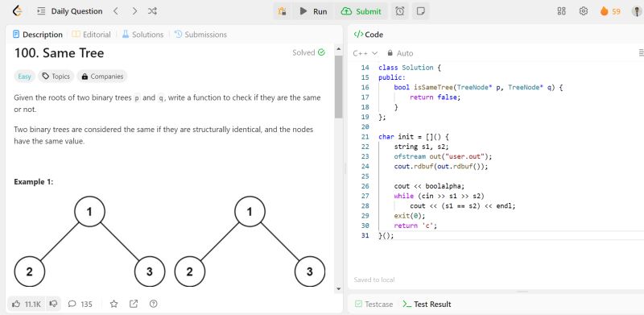Screen dimensions: 644x315
Task: Click the 'Saved to local' status text
Action: pyautogui.click(x=374, y=280)
